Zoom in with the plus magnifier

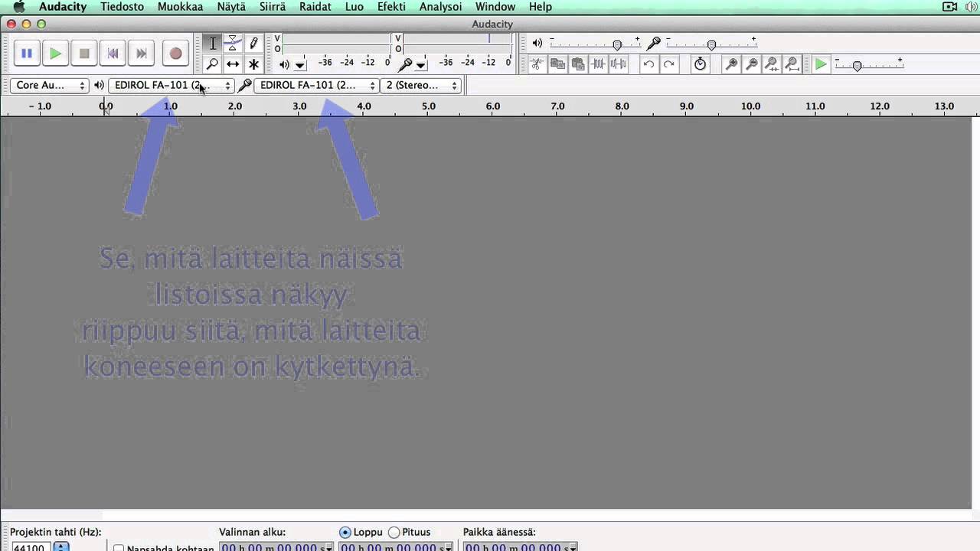731,64
